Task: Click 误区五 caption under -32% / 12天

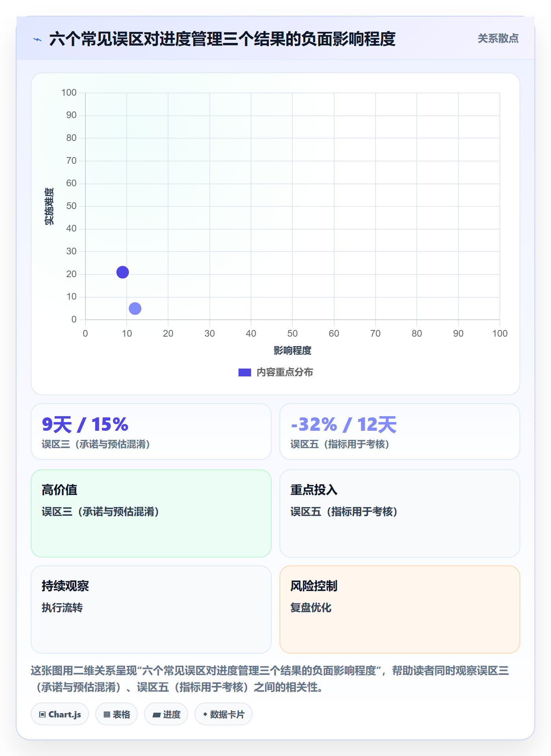Action: (340, 445)
